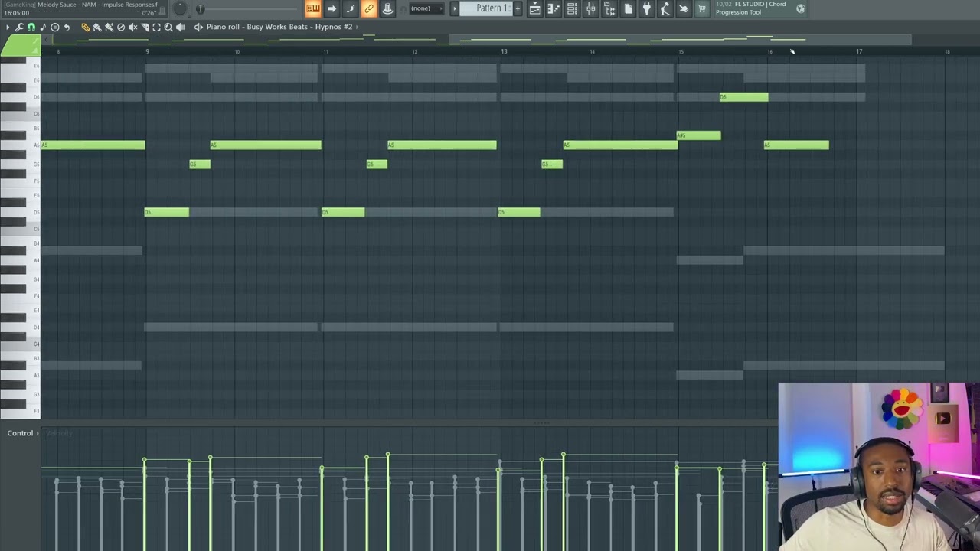Viewport: 980px width, 551px height.
Task: Open the touch controller hand icon
Action: pyautogui.click(x=684, y=8)
